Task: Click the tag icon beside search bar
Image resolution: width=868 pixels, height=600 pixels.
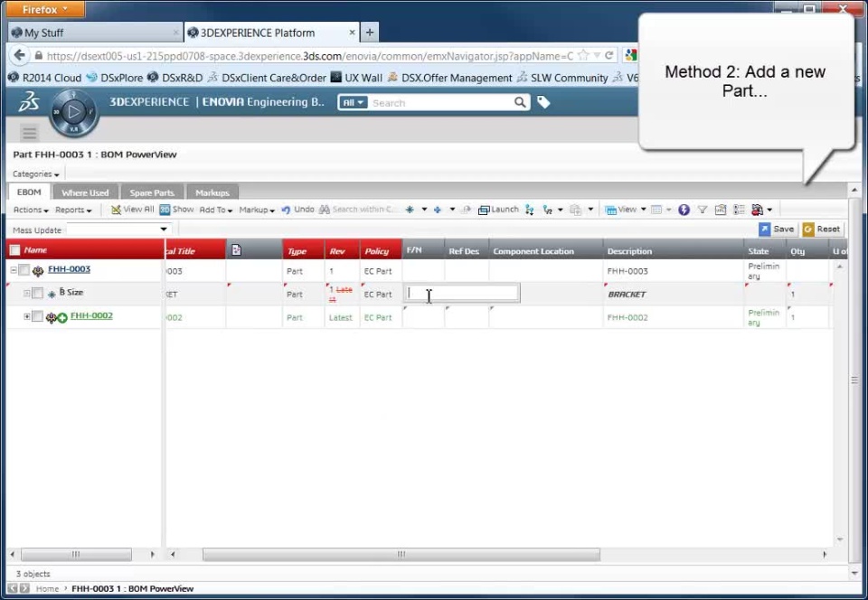Action: click(543, 102)
